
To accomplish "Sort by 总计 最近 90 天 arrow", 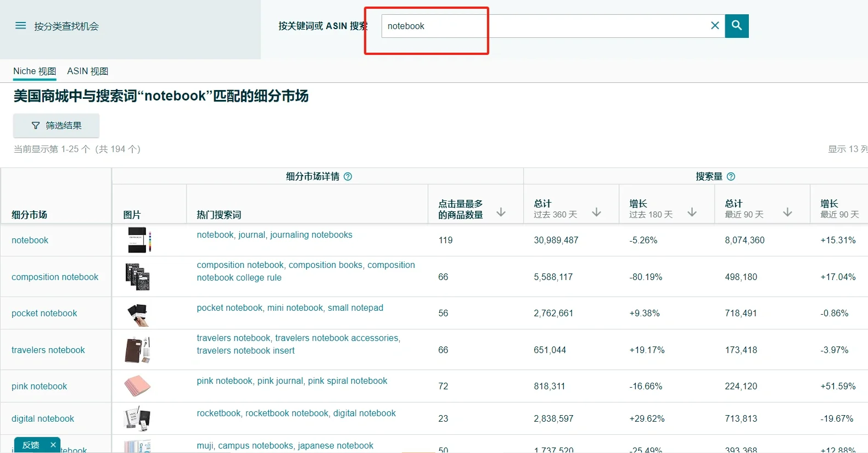I will [787, 212].
